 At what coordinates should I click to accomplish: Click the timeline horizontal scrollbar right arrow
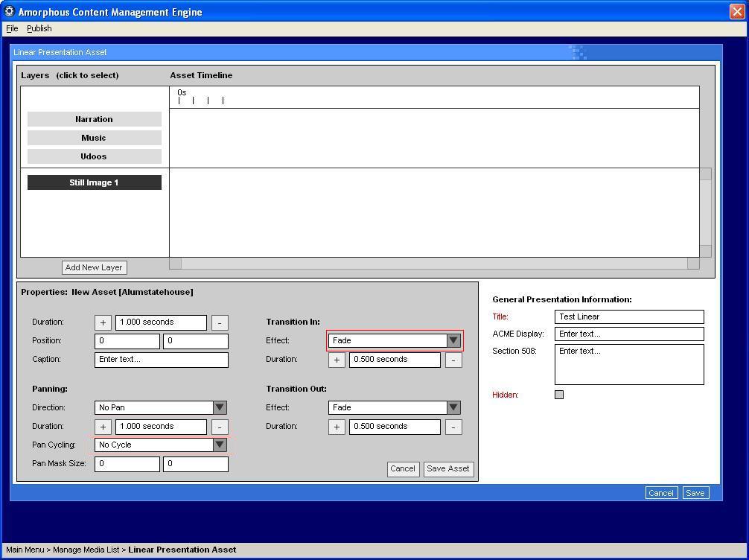(694, 264)
